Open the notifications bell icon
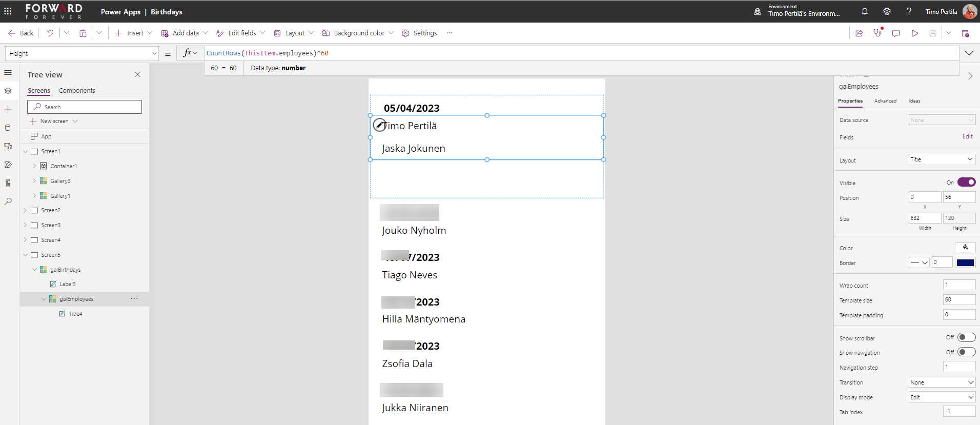980x425 pixels. coord(865,11)
